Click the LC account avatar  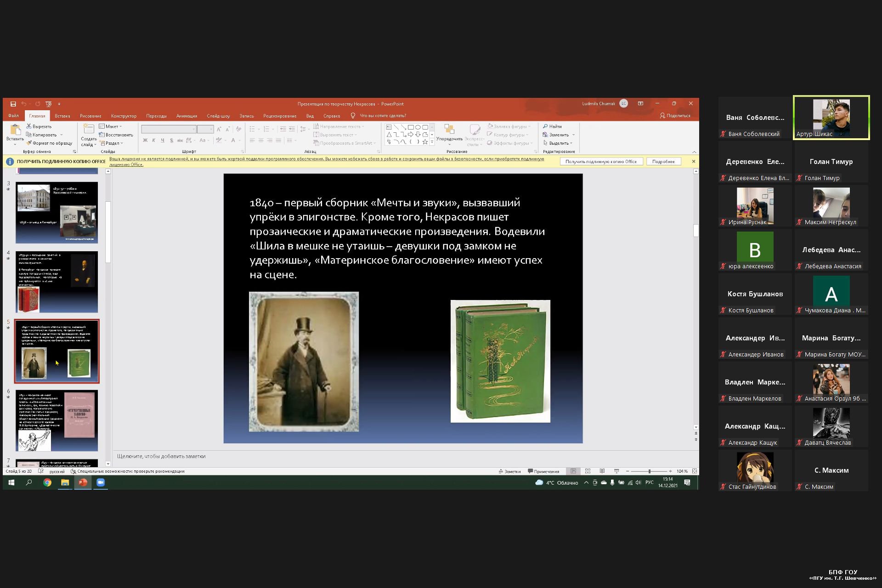(x=623, y=104)
